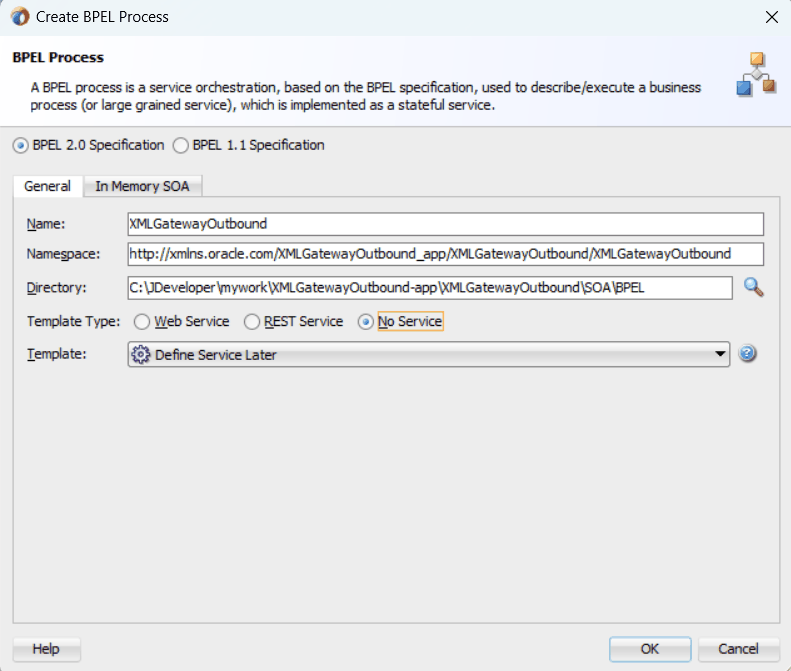Browse for directory using magnifier icon

coord(754,288)
